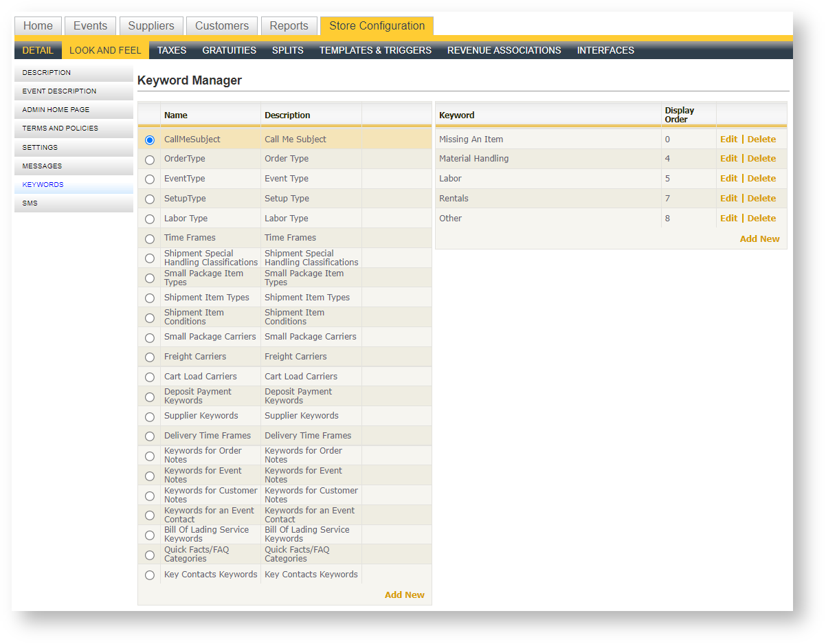The width and height of the screenshot is (826, 644).
Task: Switch to the Reports tab
Action: tap(289, 26)
